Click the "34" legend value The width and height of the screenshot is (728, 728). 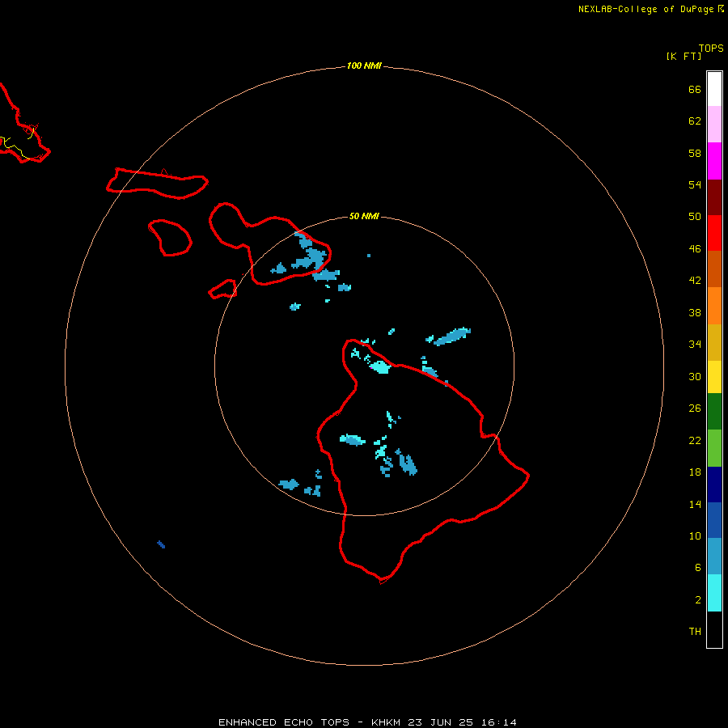click(695, 345)
